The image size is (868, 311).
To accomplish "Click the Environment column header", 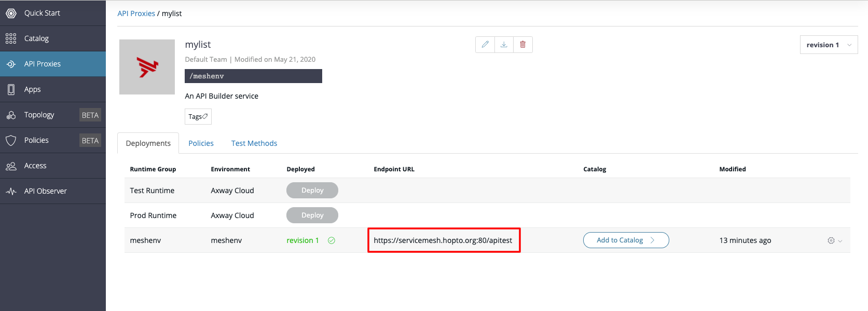I will (230, 169).
